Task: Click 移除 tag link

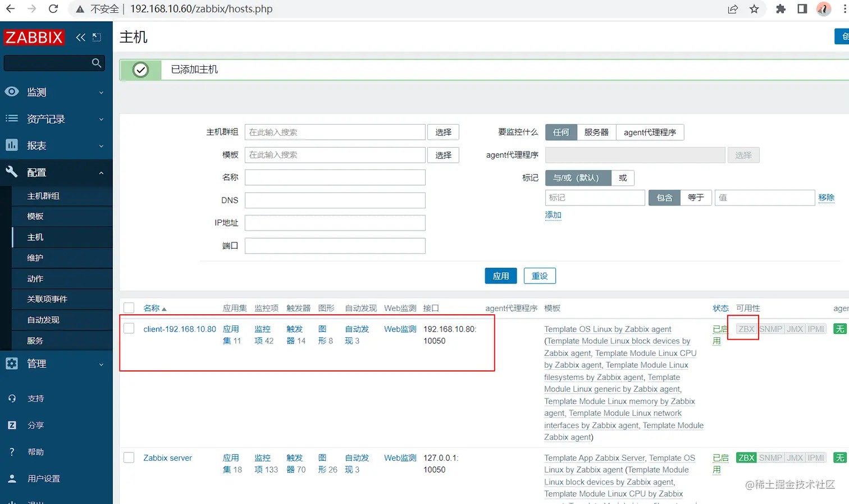Action: [827, 198]
